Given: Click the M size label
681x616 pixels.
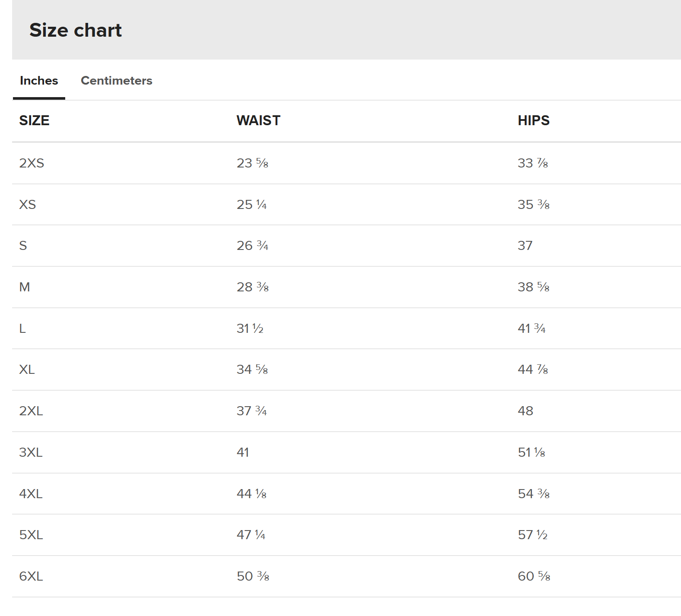Looking at the screenshot, I should pyautogui.click(x=25, y=287).
